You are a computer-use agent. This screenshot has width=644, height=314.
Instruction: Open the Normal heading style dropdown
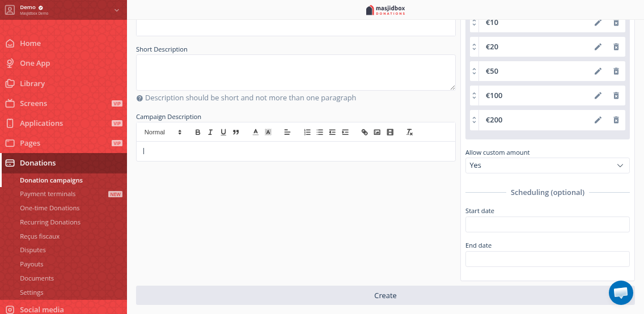pos(163,132)
